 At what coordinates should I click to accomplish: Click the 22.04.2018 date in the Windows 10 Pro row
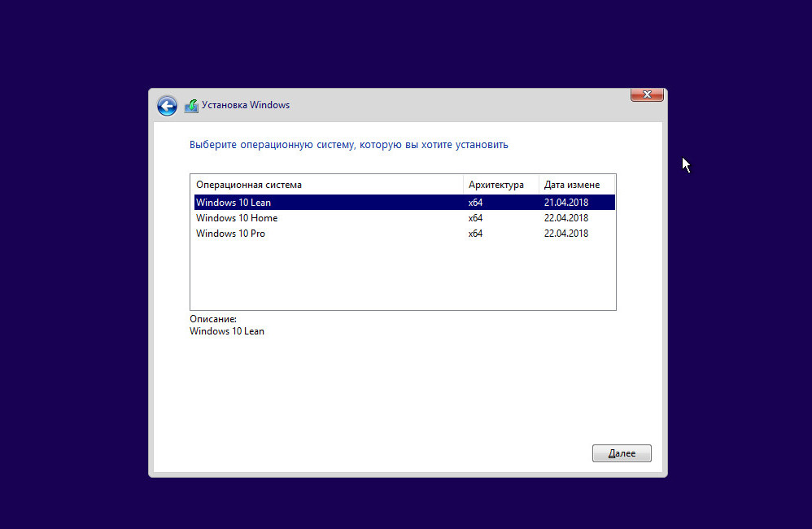566,233
